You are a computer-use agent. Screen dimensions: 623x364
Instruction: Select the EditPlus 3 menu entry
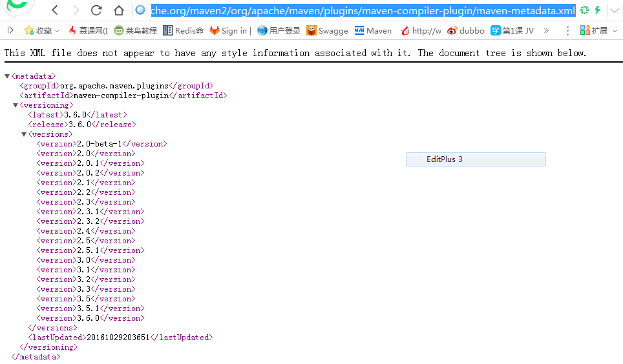tap(476, 159)
